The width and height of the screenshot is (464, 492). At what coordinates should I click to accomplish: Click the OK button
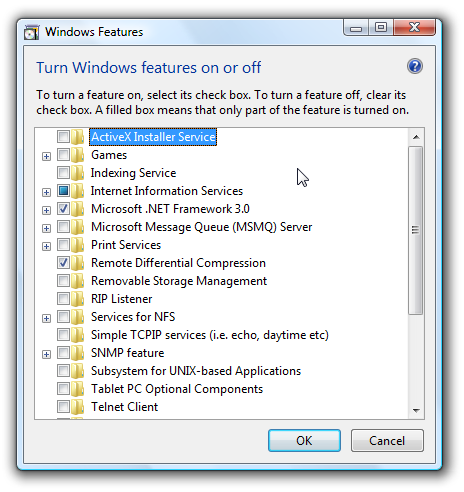pyautogui.click(x=304, y=441)
